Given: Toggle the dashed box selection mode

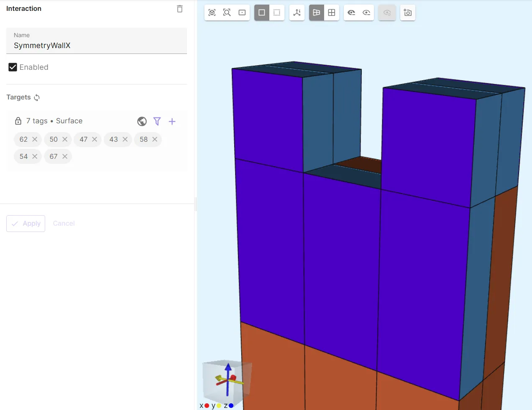Looking at the screenshot, I should coord(277,13).
